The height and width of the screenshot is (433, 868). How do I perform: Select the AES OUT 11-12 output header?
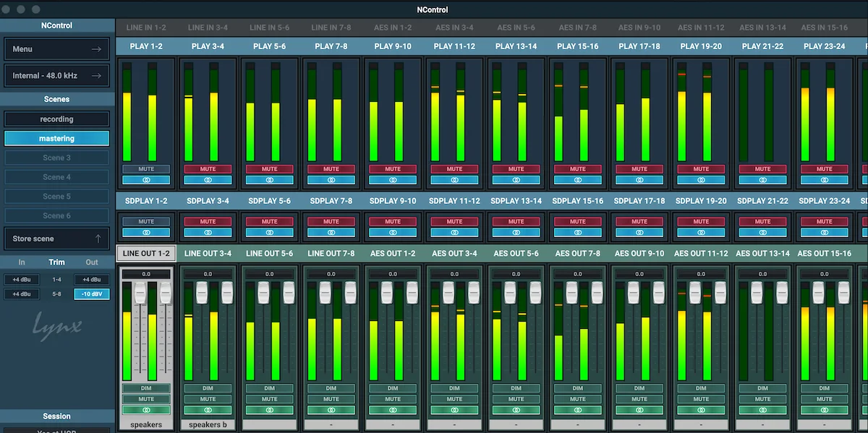[x=701, y=253]
